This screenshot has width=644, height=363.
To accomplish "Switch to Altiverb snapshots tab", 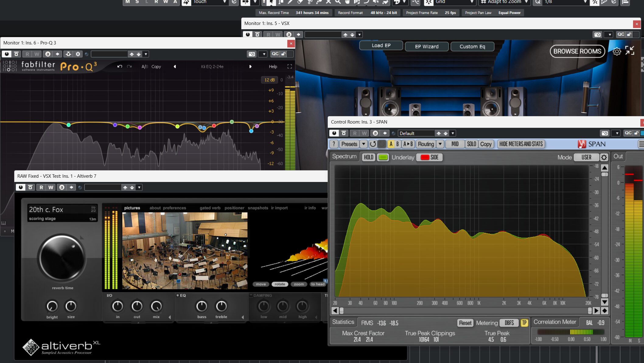I will [258, 208].
